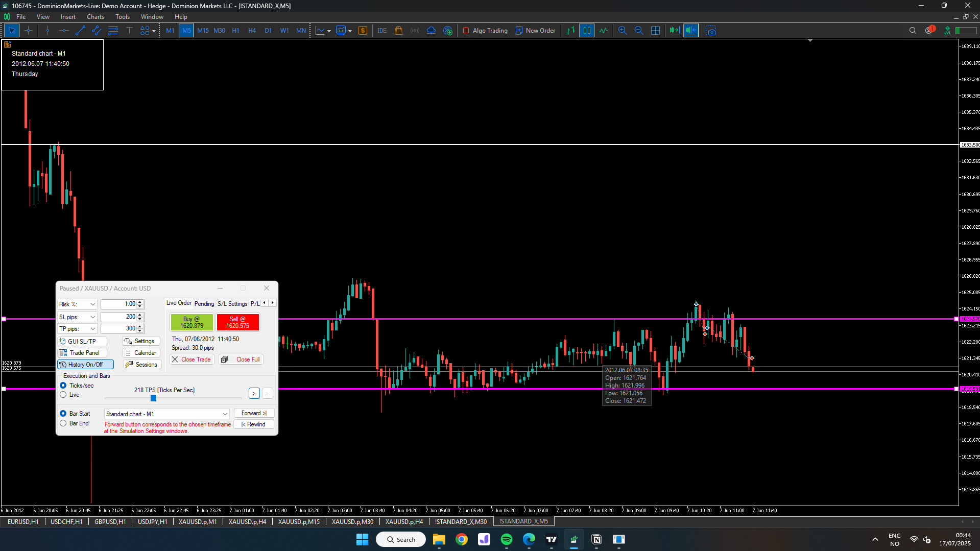980x551 pixels.
Task: Expand the indicators list dropdown
Action: pos(350,31)
